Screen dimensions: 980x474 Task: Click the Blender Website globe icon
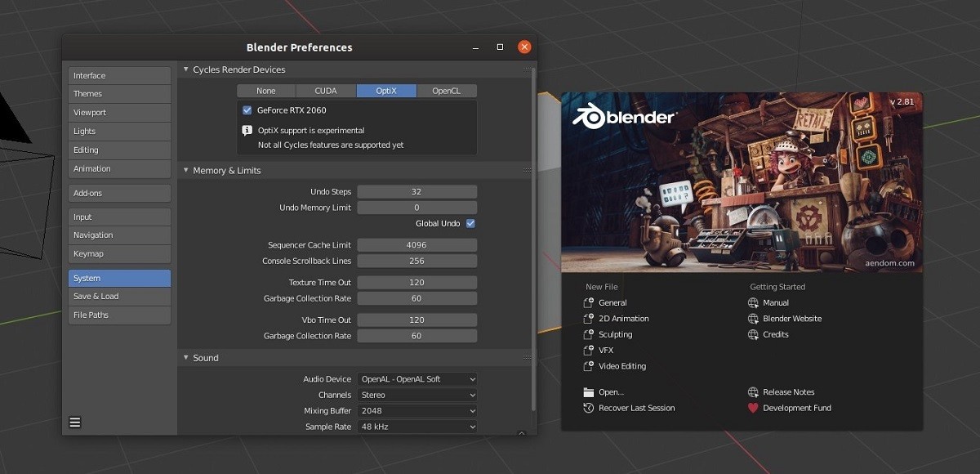pyautogui.click(x=753, y=319)
